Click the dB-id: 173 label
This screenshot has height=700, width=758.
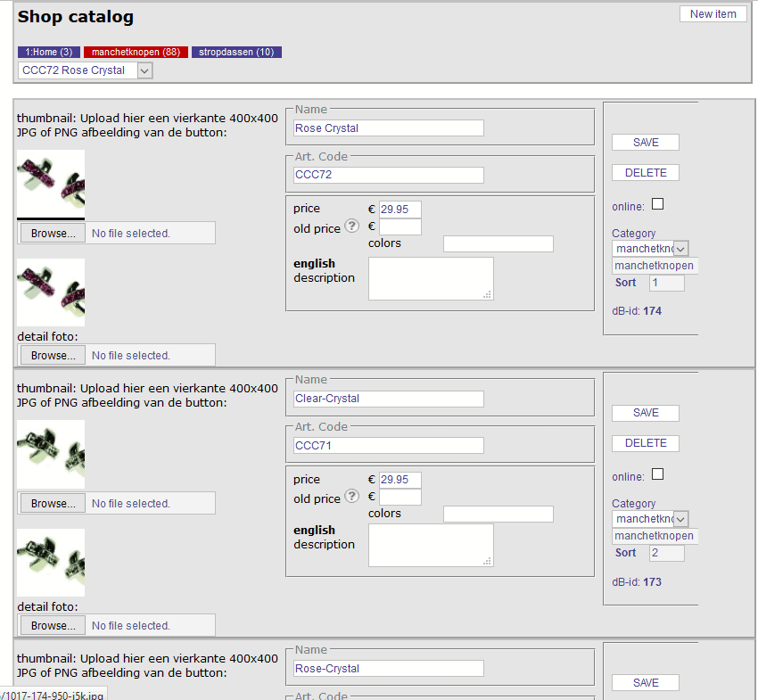(637, 582)
